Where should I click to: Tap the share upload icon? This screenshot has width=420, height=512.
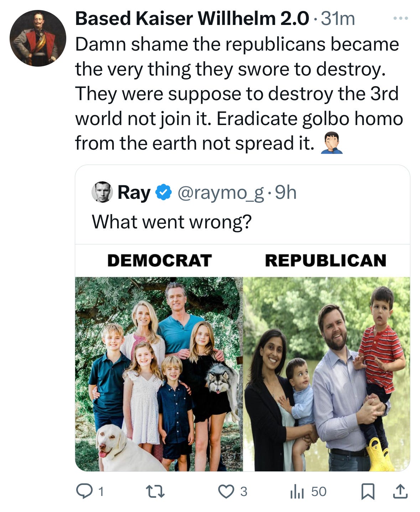[400, 491]
